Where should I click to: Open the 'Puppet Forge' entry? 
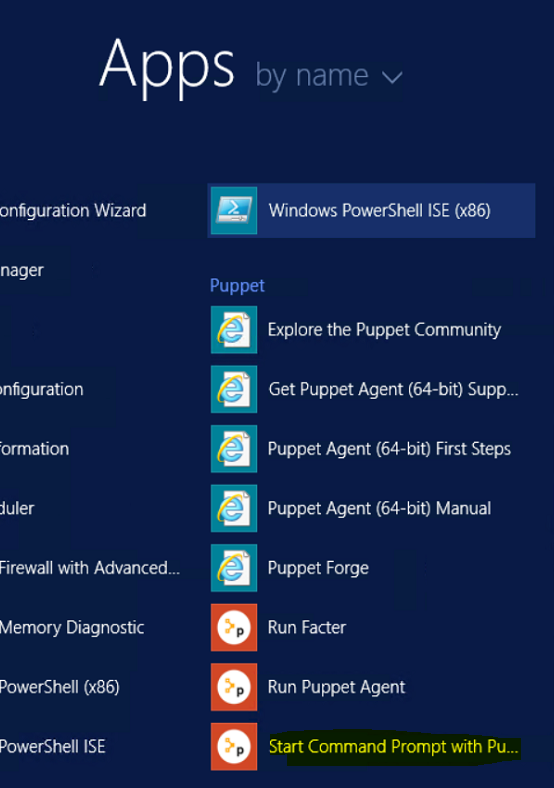[x=318, y=568]
